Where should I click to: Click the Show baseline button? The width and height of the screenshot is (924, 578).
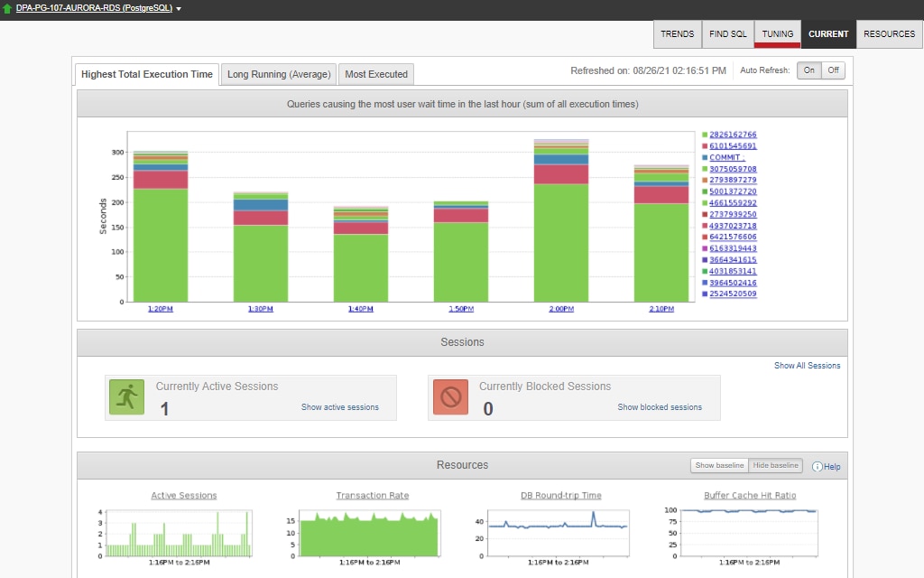click(x=719, y=465)
